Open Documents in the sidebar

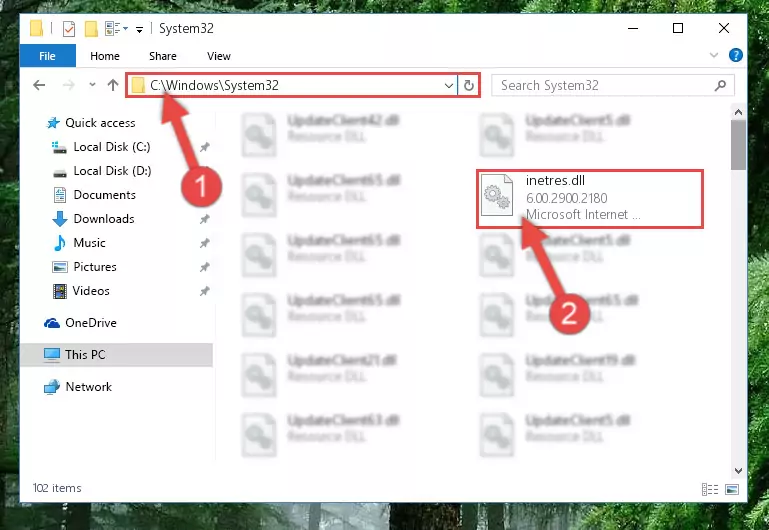(104, 195)
